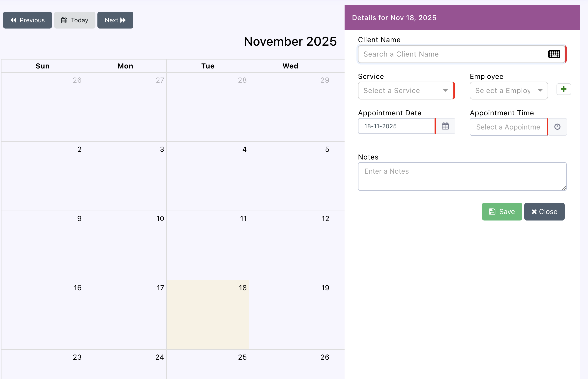
Task: Advance to the Next month
Action: [115, 20]
